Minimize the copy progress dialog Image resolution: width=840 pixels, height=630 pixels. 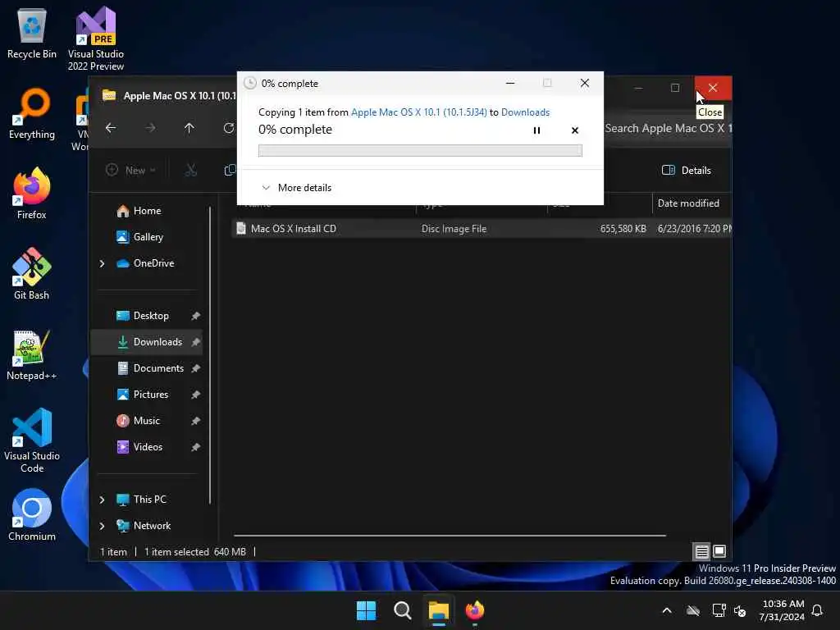(x=510, y=83)
